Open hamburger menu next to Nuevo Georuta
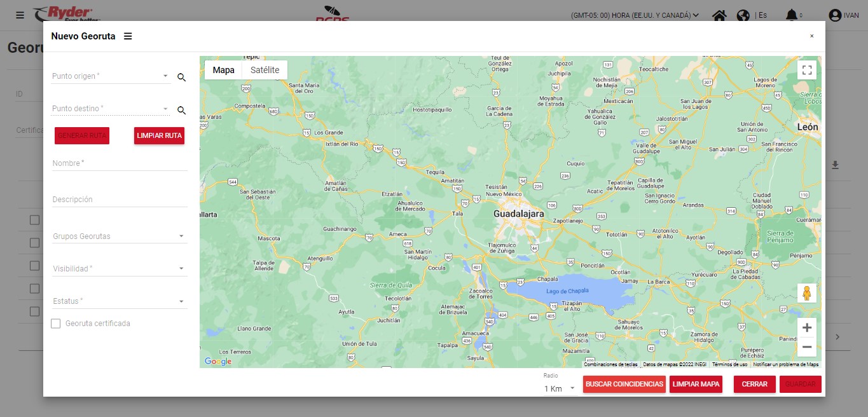Image resolution: width=868 pixels, height=417 pixels. pos(128,36)
